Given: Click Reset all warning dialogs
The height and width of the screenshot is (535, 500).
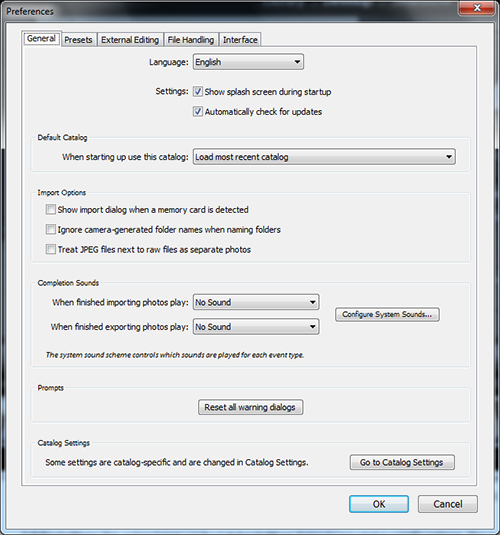Looking at the screenshot, I should pos(250,407).
